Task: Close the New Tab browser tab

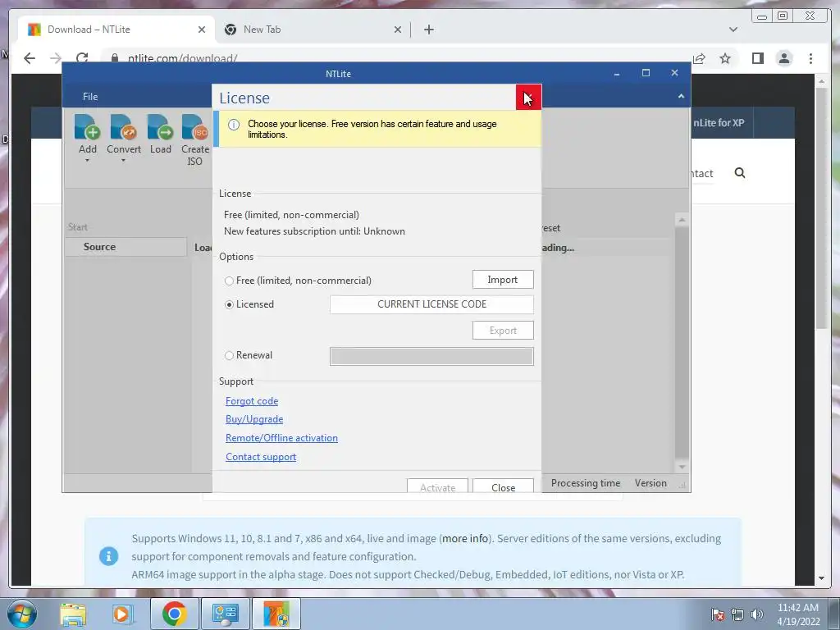Action: (x=398, y=30)
